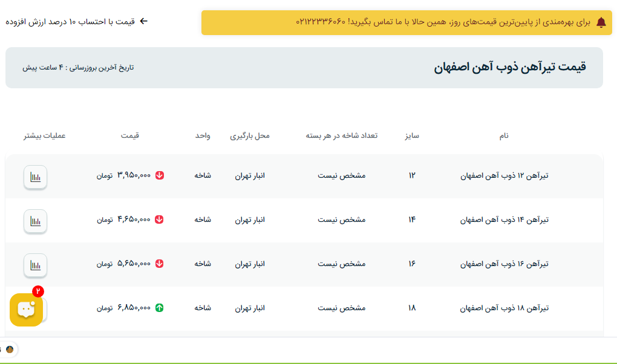Click the red down arrow beside ۳,۹۵۰,۰۰۰
Viewport: 617px width, 364px height.
click(160, 175)
